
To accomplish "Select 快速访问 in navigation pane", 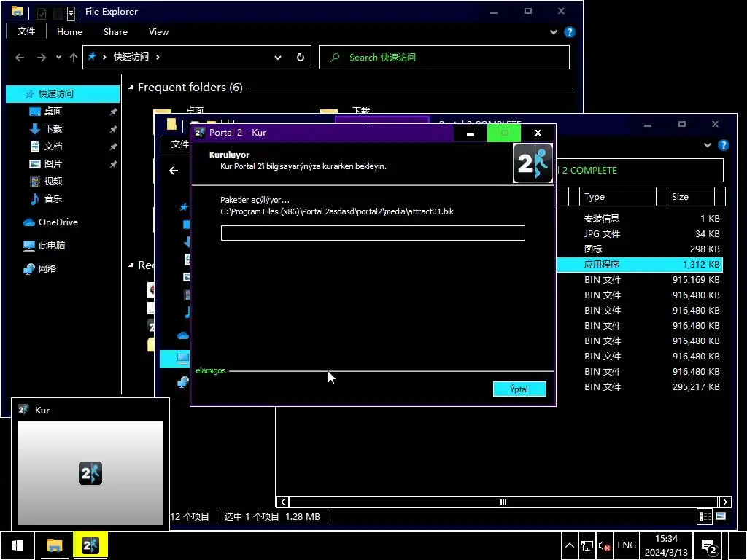I will 63,94.
